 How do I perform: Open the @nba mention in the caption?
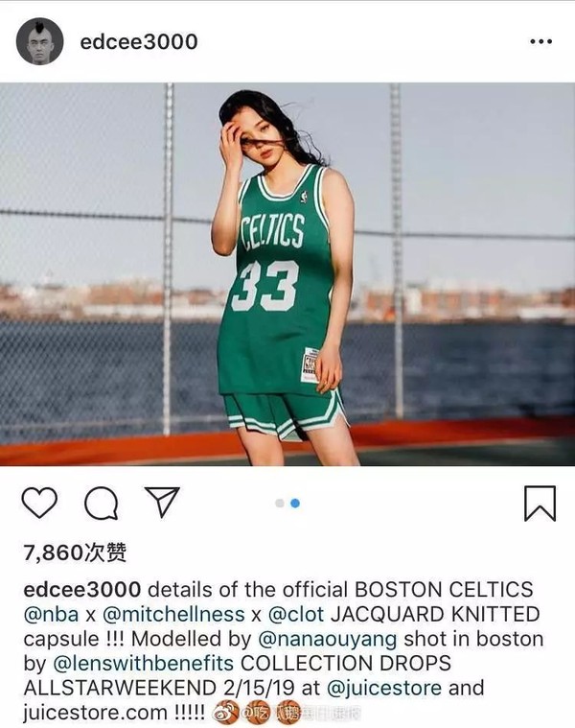(51, 614)
